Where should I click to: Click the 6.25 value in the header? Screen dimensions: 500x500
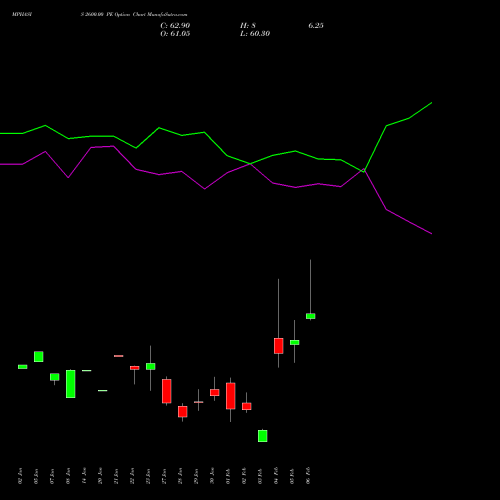pos(316,26)
